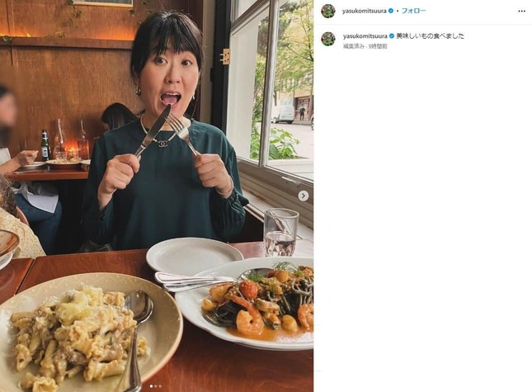Screen dimensions: 532x392
Task: Click the verified badge in the post header
Action: (390, 11)
